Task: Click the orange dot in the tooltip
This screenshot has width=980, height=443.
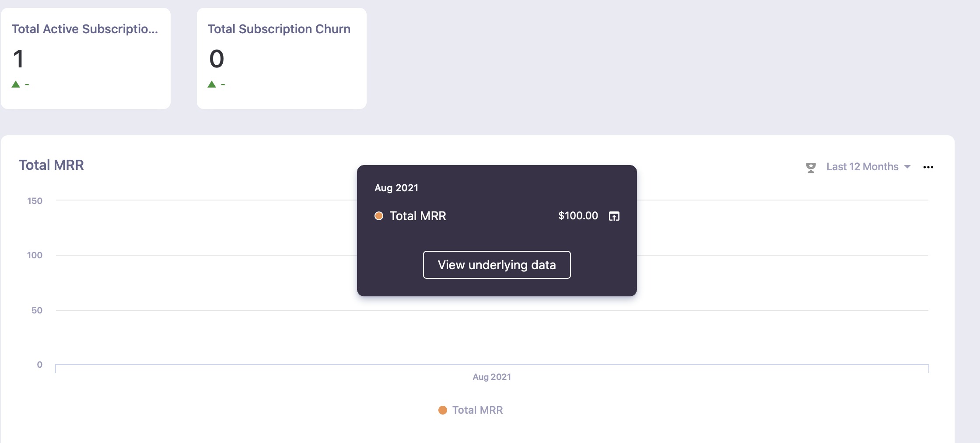Action: click(x=379, y=216)
